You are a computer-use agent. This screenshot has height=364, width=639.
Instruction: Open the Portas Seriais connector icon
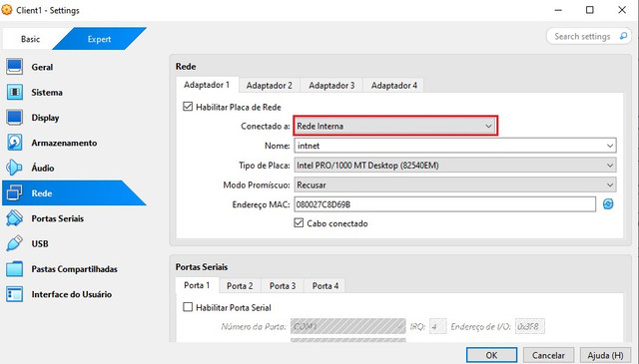tap(15, 218)
